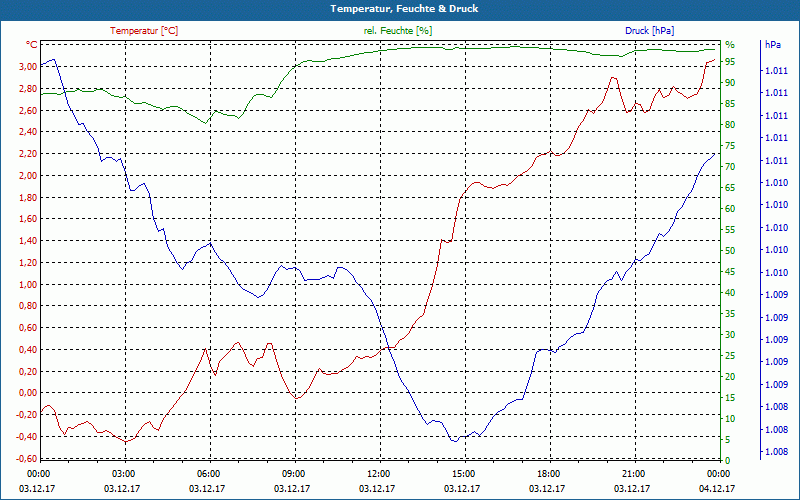Image resolution: width=800 pixels, height=500 pixels.
Task: Click the '25' humidity axis value
Action: [730, 356]
